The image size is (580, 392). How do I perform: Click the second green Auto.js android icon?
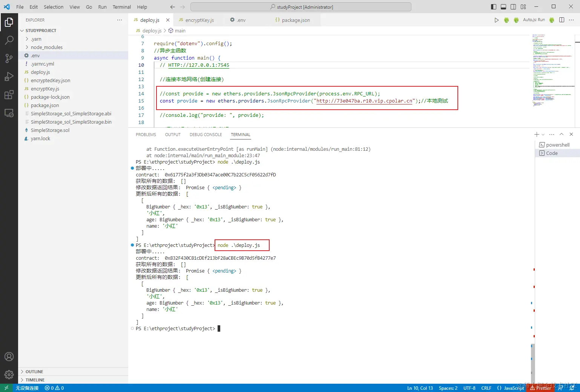(x=516, y=20)
